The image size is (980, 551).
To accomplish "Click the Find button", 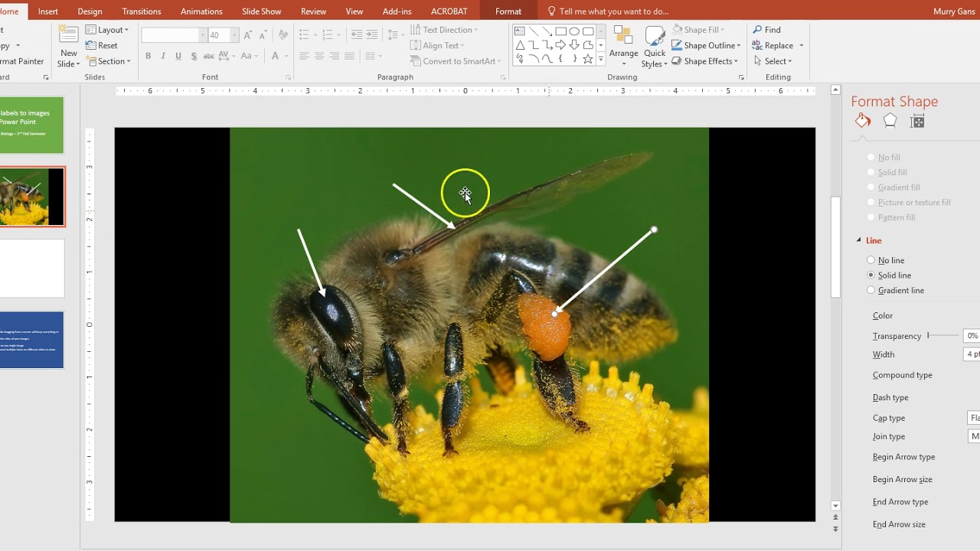I will (766, 30).
